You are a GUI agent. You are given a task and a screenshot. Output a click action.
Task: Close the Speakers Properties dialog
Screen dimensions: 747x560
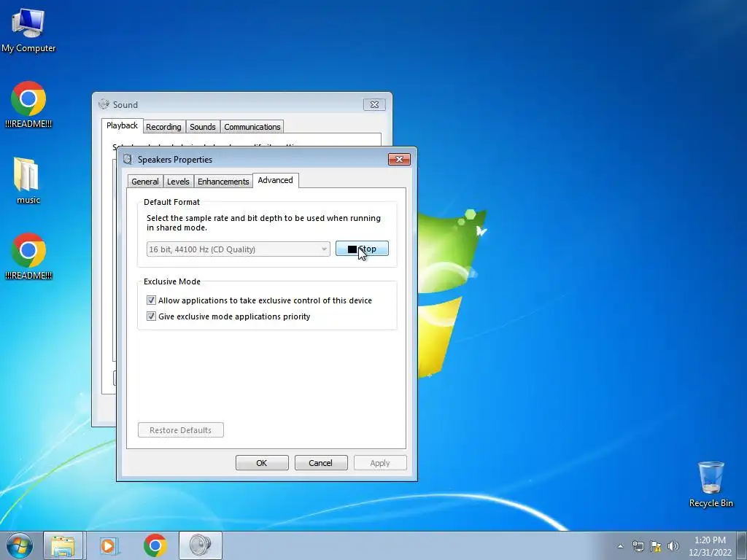coord(399,159)
